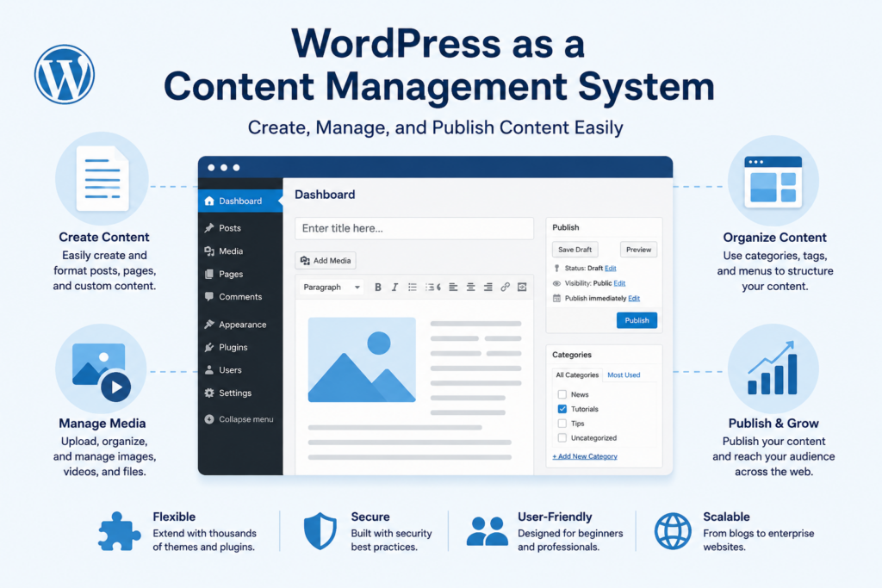
Task: Click the 'Flexible' feature title
Action: pos(174,517)
